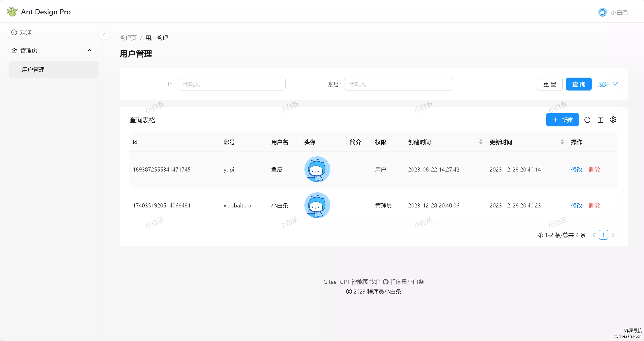Image resolution: width=644 pixels, height=341 pixels.
Task: Click the xiaobaitiao account cell
Action: tap(237, 205)
